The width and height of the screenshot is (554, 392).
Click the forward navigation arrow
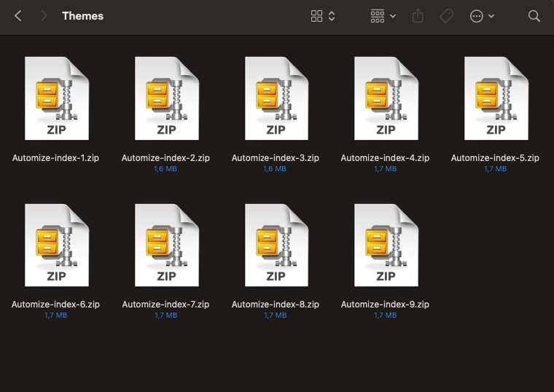pyautogui.click(x=44, y=16)
